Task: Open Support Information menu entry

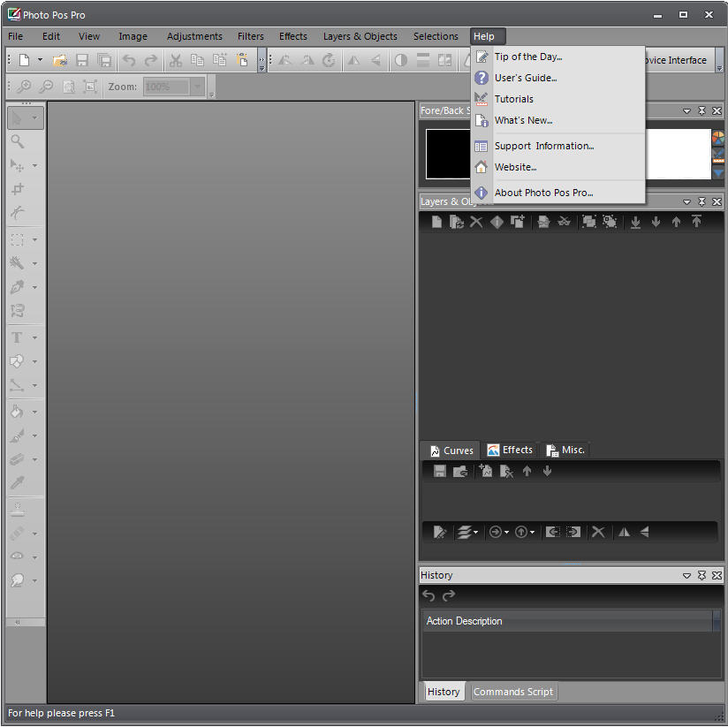Action: tap(558, 146)
